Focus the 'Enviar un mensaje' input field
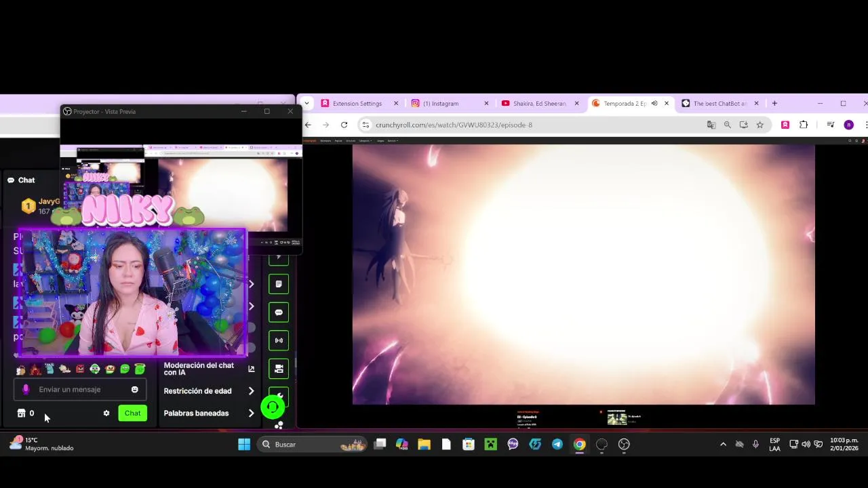Image resolution: width=868 pixels, height=488 pixels. coord(80,389)
